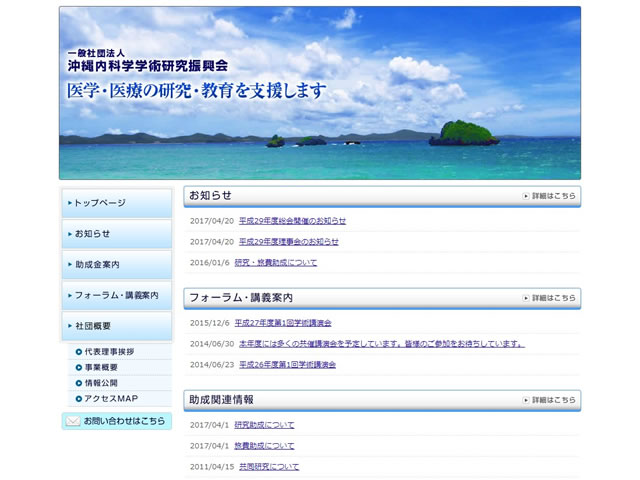This screenshot has height=480, width=640.
Task: Select フォーラム・講義案内 in sidebar
Action: [x=117, y=295]
